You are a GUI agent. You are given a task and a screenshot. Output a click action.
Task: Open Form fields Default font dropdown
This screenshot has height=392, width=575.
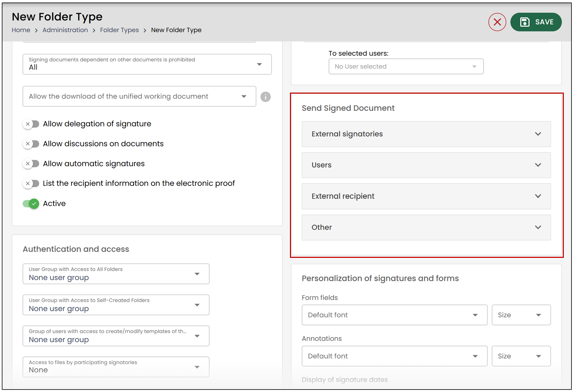coord(394,315)
